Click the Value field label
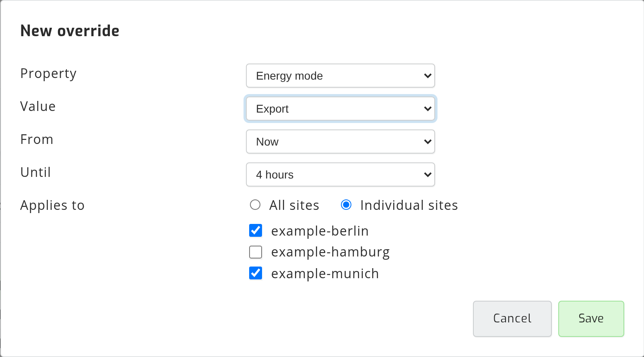Viewport: 644px width, 357px height. tap(38, 107)
